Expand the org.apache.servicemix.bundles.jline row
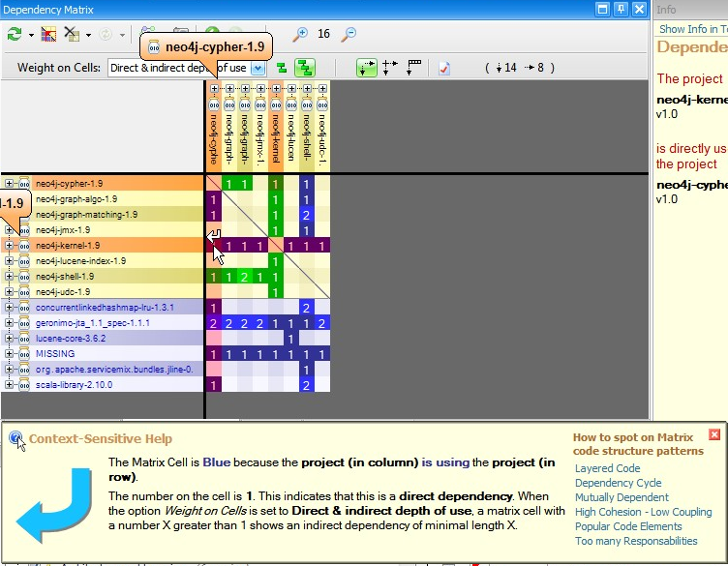 (9, 370)
